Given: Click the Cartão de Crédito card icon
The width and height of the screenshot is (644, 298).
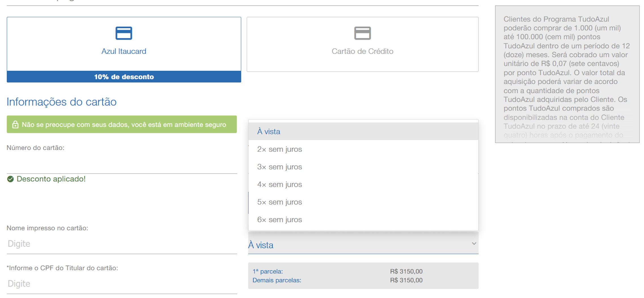Looking at the screenshot, I should pyautogui.click(x=363, y=33).
